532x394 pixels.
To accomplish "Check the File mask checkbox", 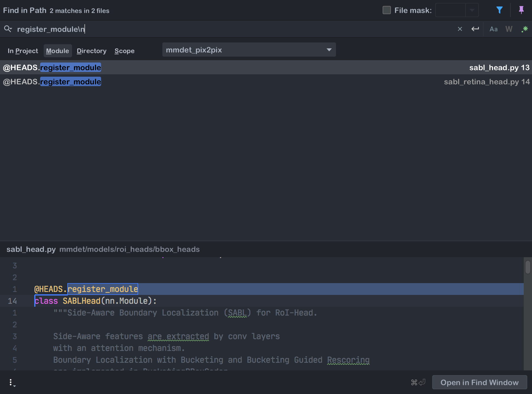I will [386, 10].
